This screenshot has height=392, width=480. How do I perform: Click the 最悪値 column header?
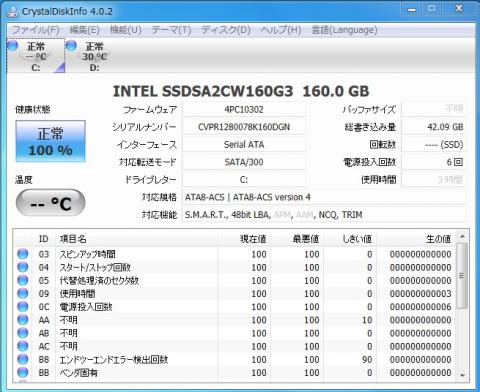(297, 239)
